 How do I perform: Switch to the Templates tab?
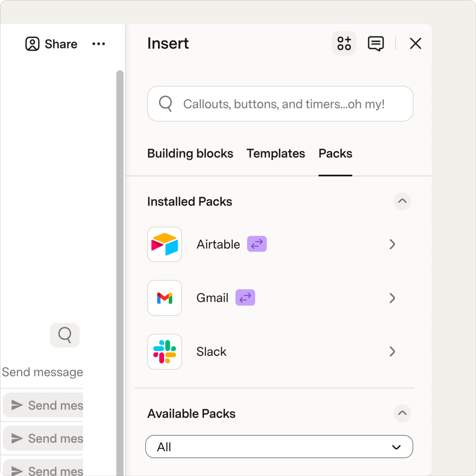276,154
